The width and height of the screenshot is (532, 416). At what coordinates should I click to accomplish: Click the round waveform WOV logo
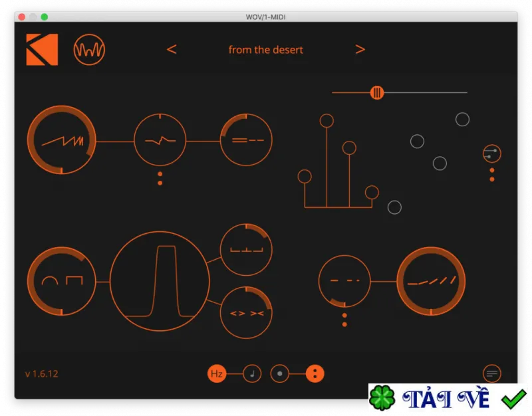click(89, 49)
